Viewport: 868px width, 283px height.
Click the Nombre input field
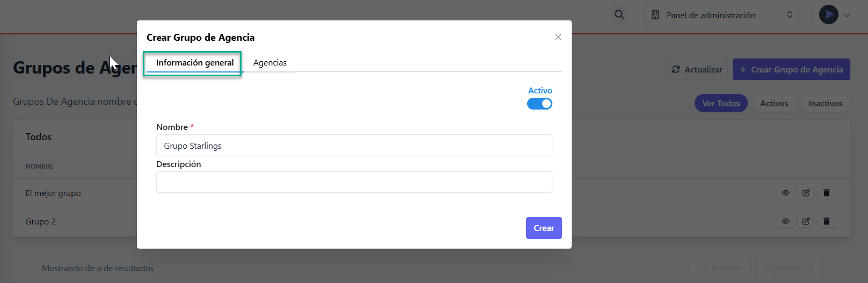[354, 146]
